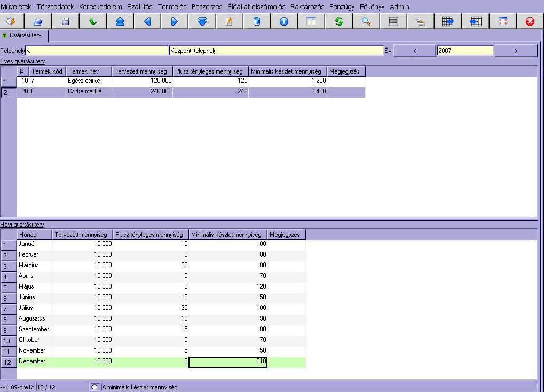Open the Raktározás menu
Screen dimensions: 544x392
click(307, 7)
